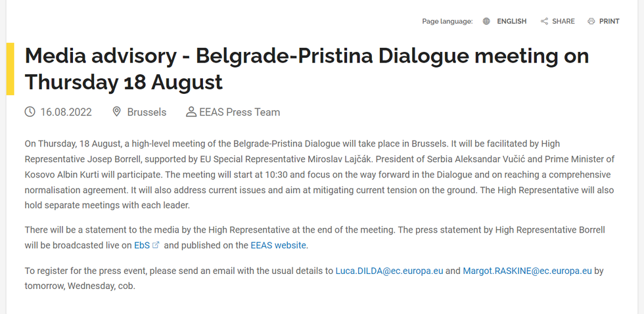Click the printer icon
The width and height of the screenshot is (644, 314).
591,21
